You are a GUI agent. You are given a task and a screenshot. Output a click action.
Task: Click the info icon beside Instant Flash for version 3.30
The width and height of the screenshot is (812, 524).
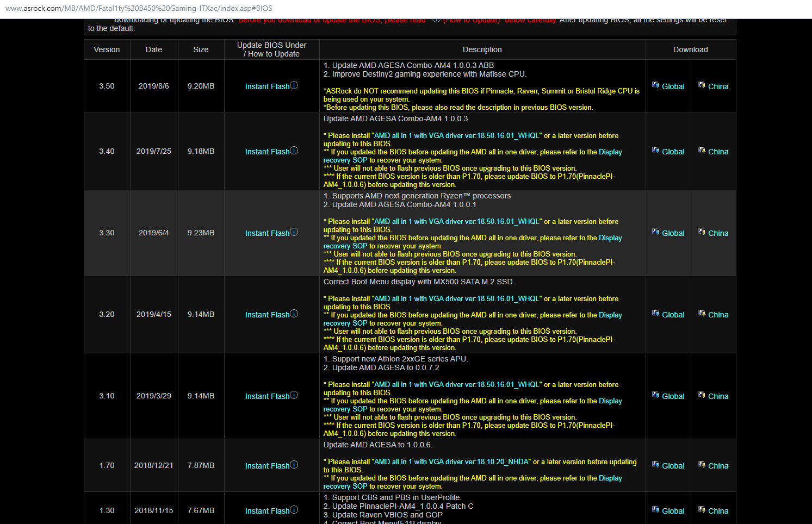[294, 232]
